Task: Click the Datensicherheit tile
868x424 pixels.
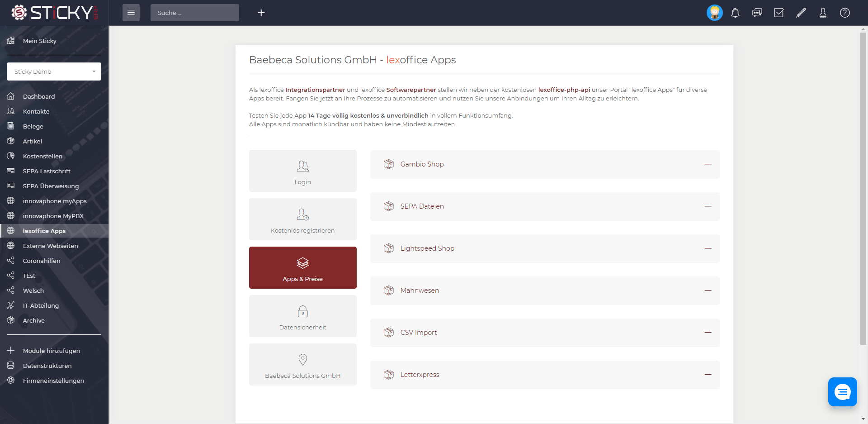Action: [303, 316]
